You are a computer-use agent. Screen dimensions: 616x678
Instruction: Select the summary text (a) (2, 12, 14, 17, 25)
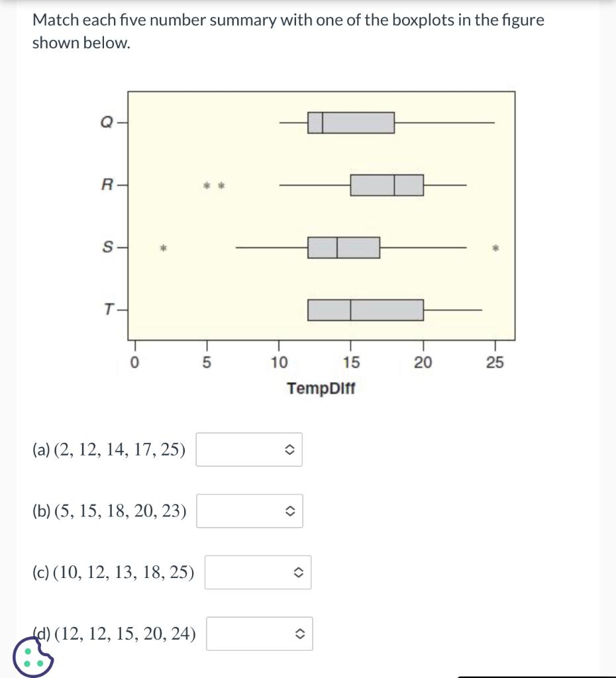tap(108, 449)
